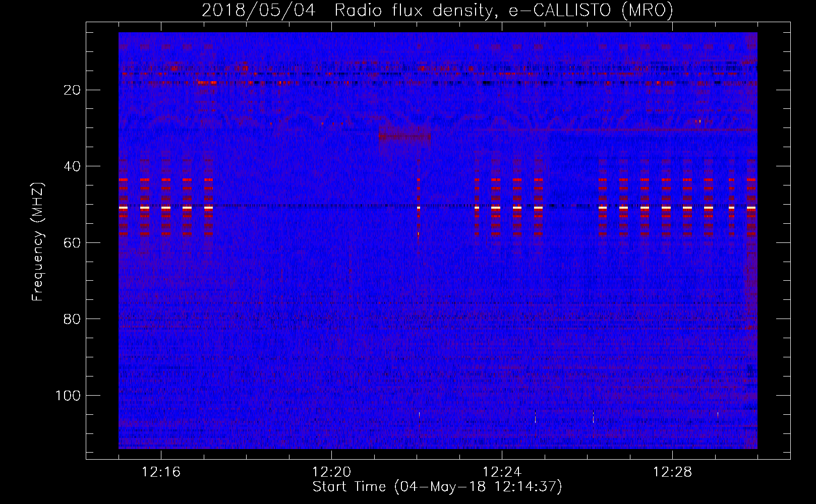This screenshot has width=816, height=504.
Task: Click the date "2018/05/04" in the title
Action: pos(259,10)
